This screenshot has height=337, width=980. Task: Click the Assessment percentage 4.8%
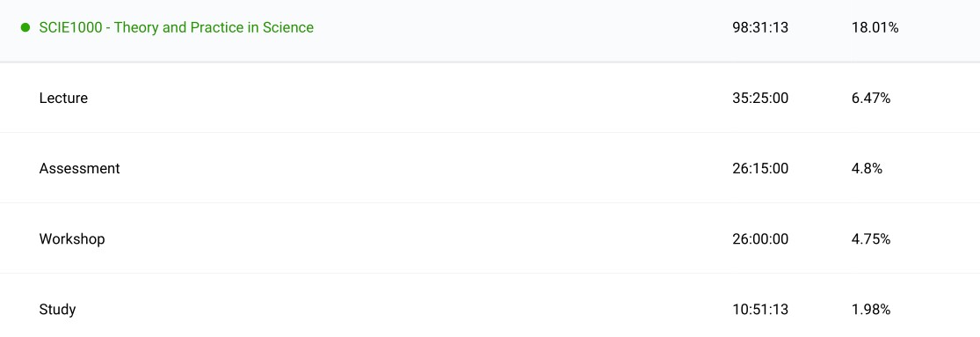point(867,169)
